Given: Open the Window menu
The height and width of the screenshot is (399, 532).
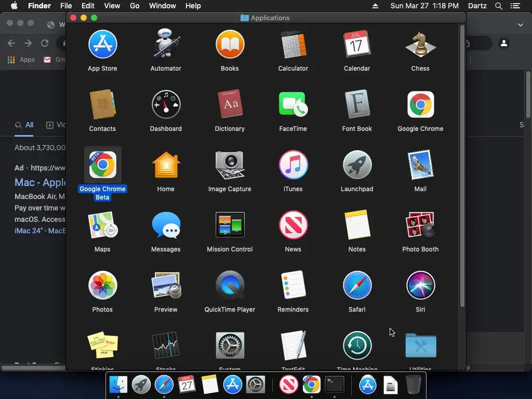Looking at the screenshot, I should click(163, 6).
